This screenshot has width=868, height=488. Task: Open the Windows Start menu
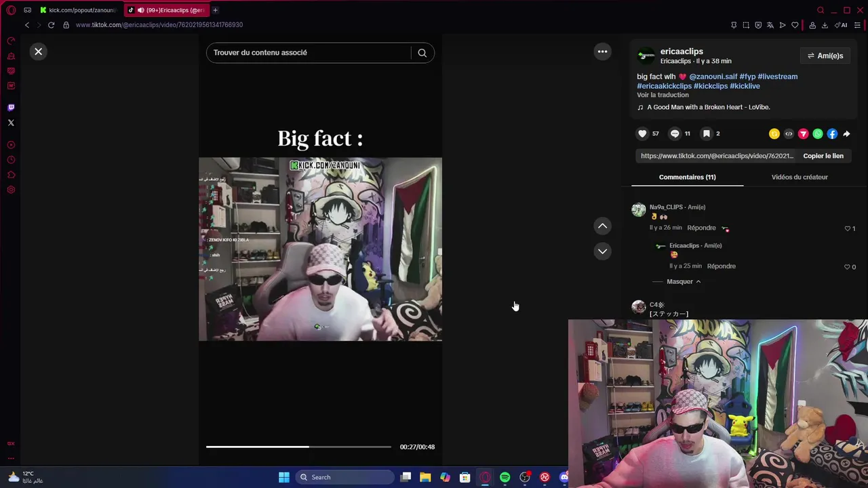coord(284,477)
